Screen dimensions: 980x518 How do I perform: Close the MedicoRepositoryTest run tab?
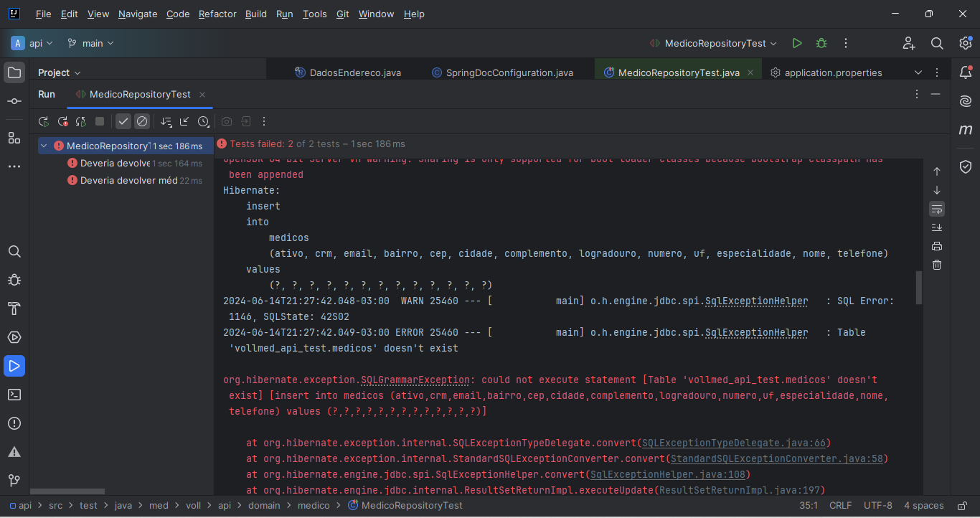click(x=202, y=94)
